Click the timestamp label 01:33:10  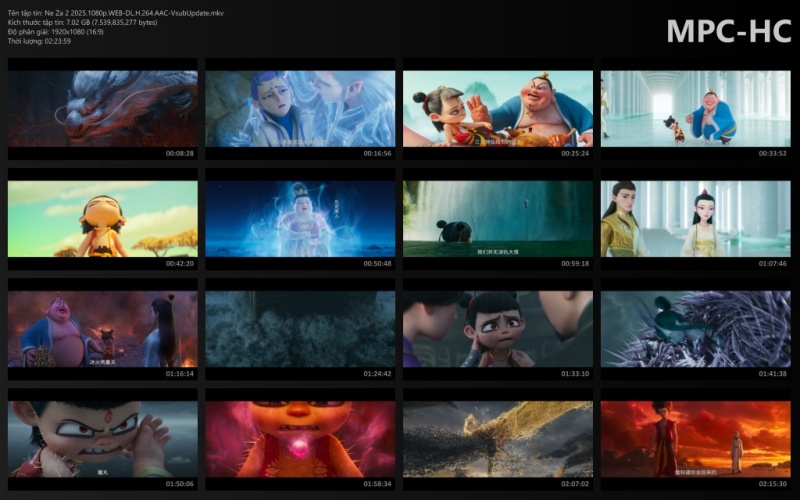575,373
